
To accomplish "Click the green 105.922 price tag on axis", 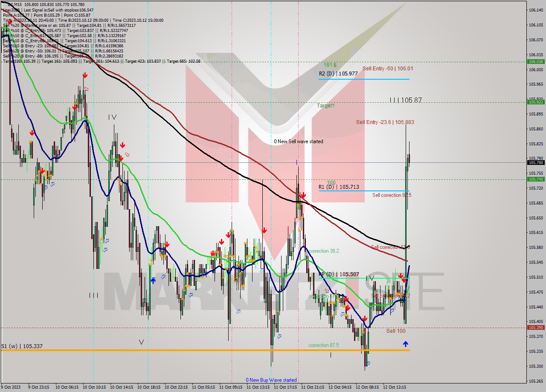I will 536,102.
